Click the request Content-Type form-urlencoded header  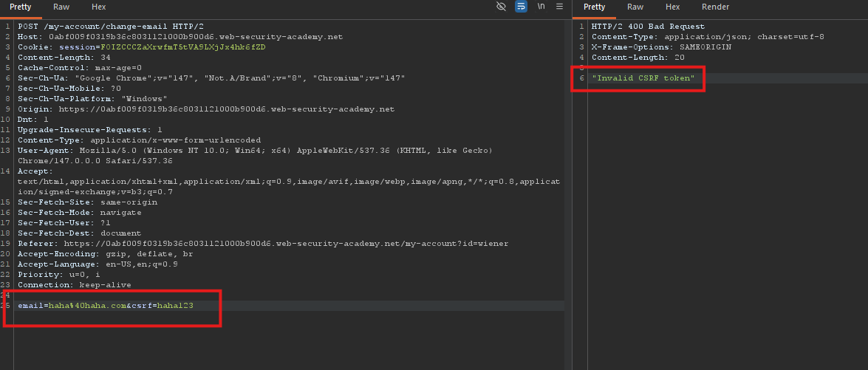coord(139,140)
